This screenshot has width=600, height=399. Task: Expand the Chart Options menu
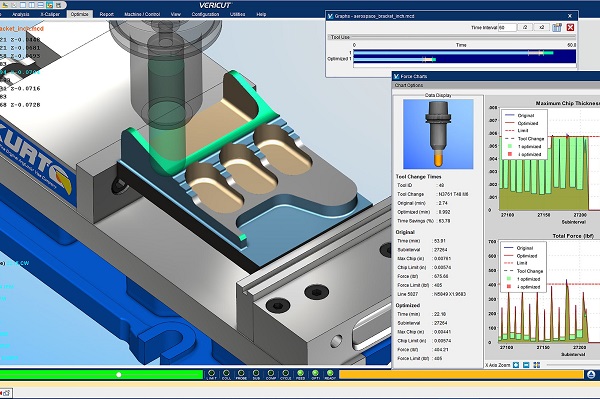tap(409, 85)
